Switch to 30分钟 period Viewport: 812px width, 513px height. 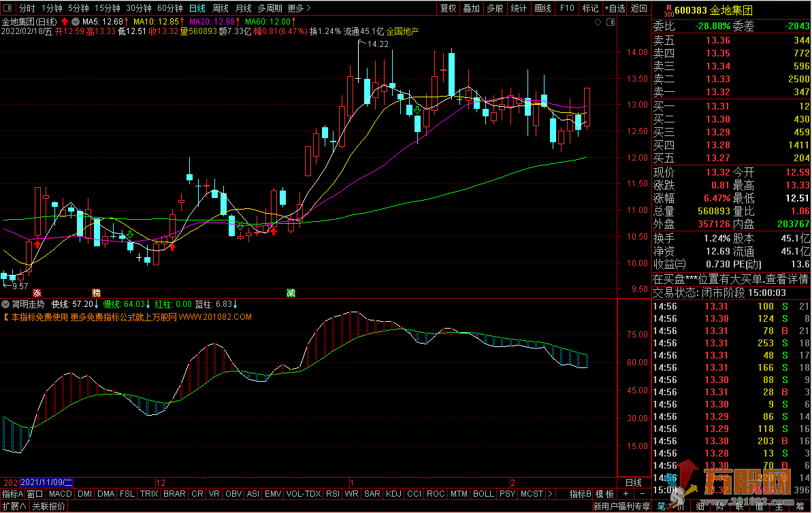[x=139, y=8]
